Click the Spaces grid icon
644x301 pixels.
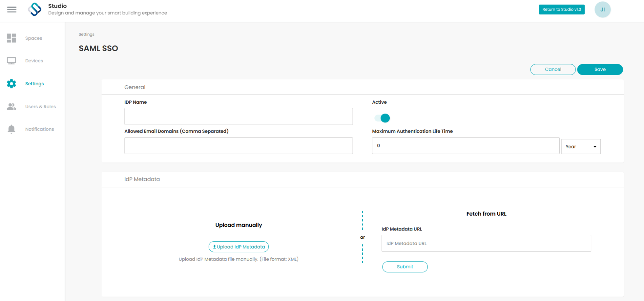(x=11, y=38)
